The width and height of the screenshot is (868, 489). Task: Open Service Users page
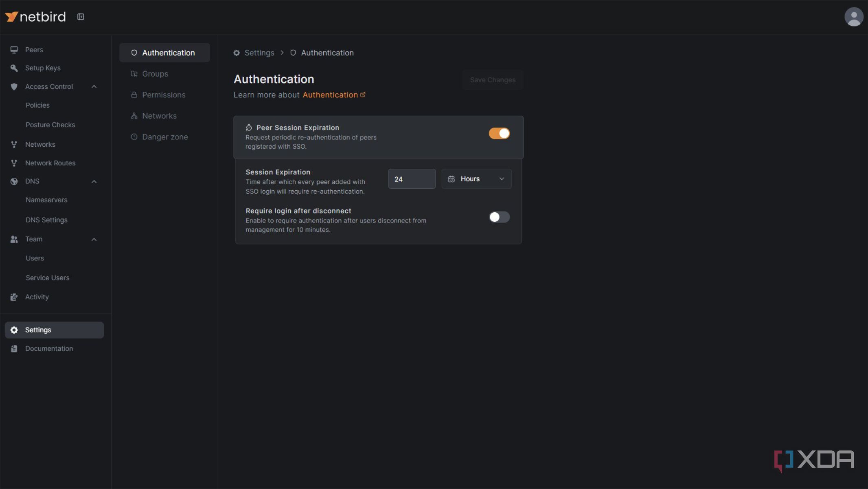click(47, 278)
